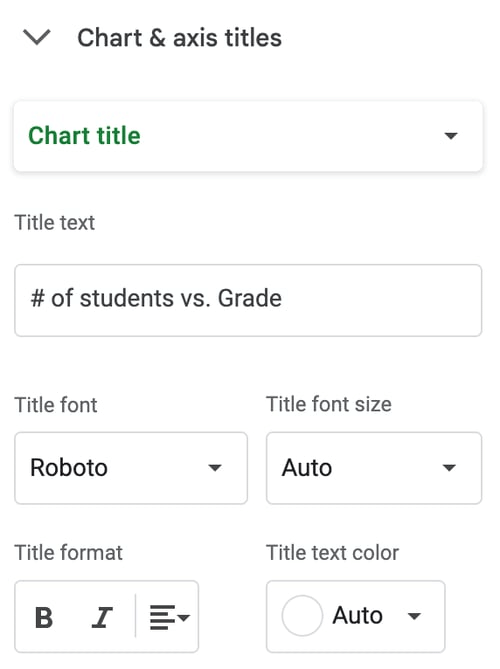This screenshot has width=500, height=669.
Task: Collapse the Chart & axis titles section chevron
Action: [x=37, y=38]
